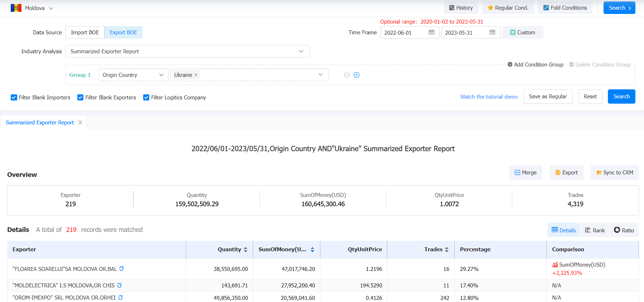Copy MOLDELECTRICA exporter name icon
The width and height of the screenshot is (644, 302).
click(120, 285)
